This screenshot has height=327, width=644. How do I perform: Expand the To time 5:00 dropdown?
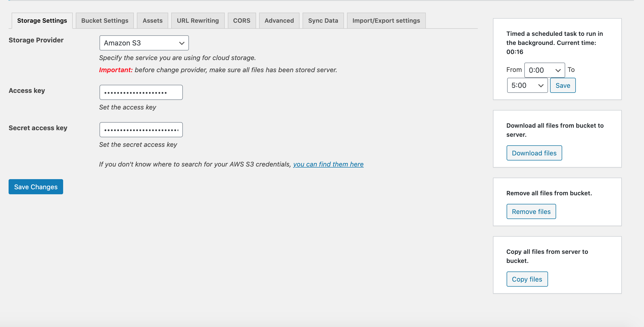click(527, 86)
